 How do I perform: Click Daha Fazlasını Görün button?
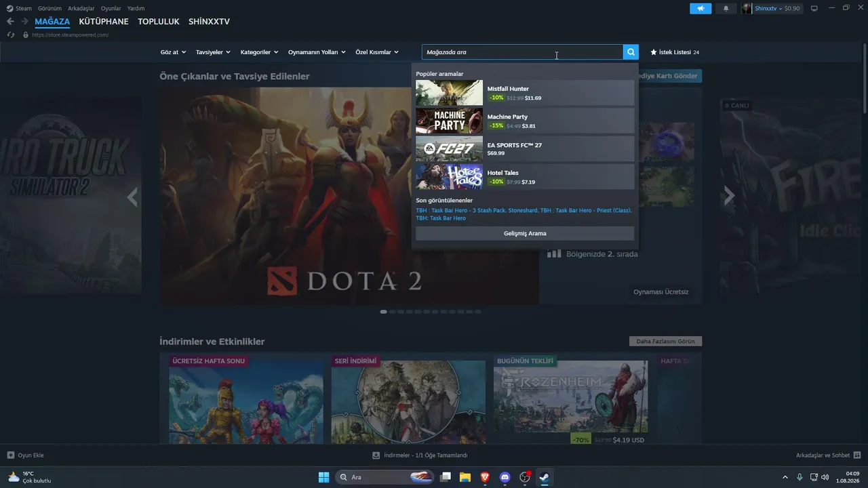click(666, 342)
